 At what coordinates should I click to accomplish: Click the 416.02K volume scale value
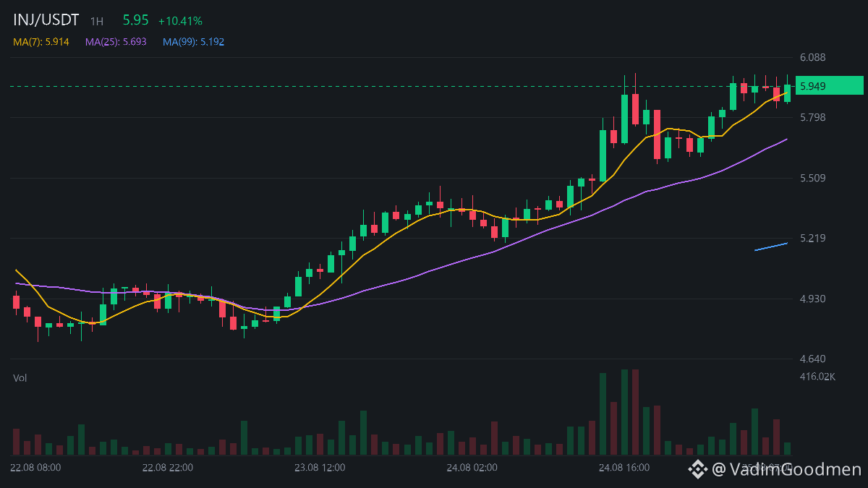tap(817, 377)
